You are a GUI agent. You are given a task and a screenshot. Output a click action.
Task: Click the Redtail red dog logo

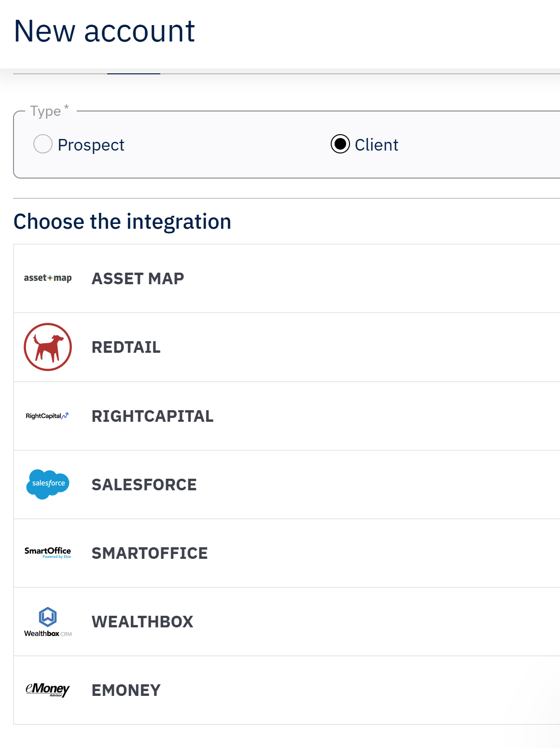point(48,347)
